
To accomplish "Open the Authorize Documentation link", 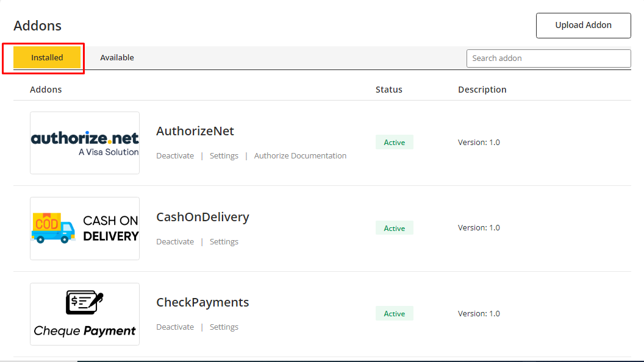I will 300,156.
